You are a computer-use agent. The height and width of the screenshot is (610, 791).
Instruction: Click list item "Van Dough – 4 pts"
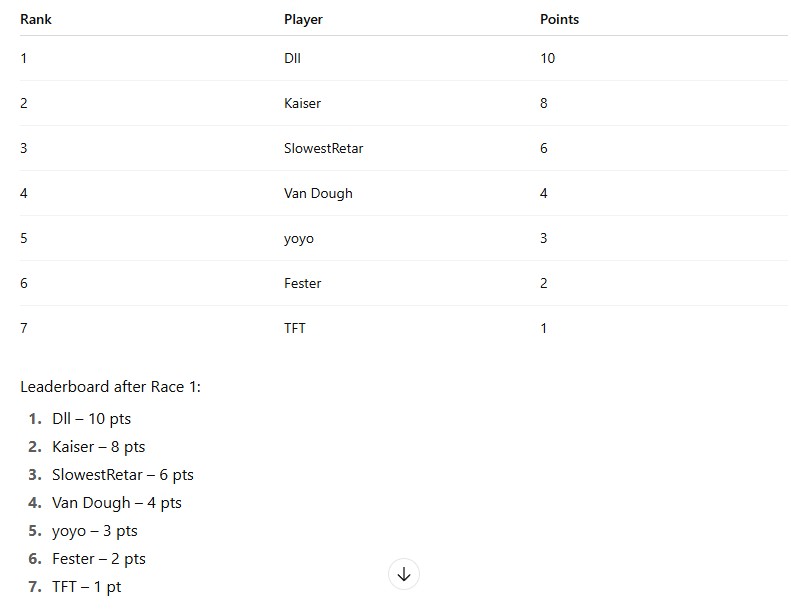[x=116, y=503]
